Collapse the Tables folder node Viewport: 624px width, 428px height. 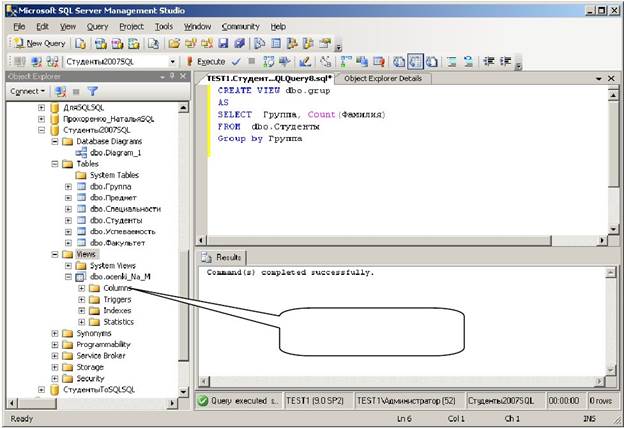(55, 164)
